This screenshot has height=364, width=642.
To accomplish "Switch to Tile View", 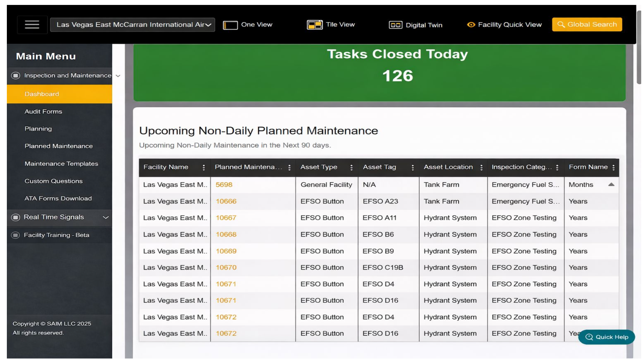I will [331, 24].
